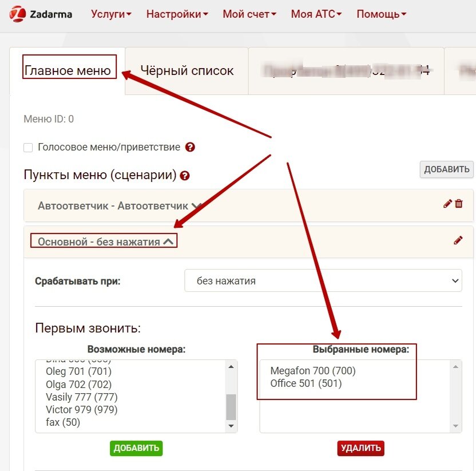Click the scroll down arrow of chosen numbers list
Viewport: 476px width, 471px height.
pyautogui.click(x=455, y=426)
